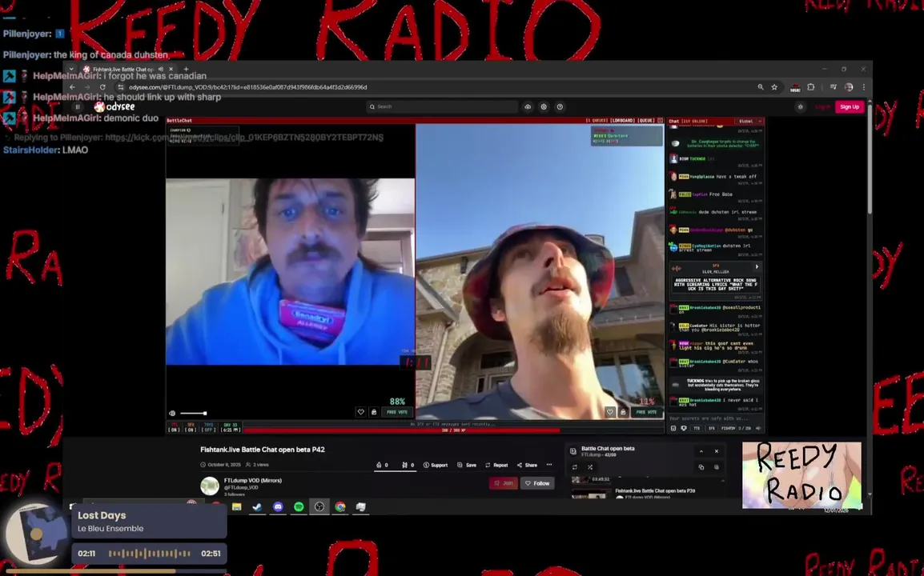Open Chrome's tab search dropdown arrow

[x=71, y=69]
